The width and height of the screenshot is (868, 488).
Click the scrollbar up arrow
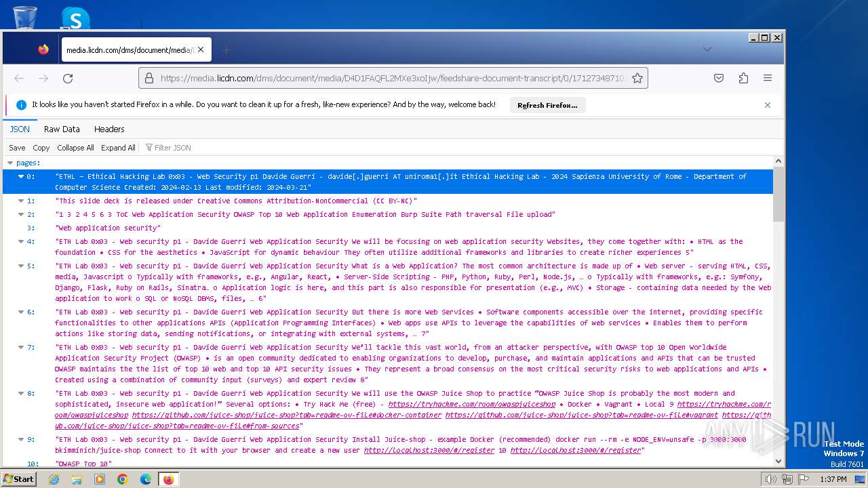click(x=778, y=162)
